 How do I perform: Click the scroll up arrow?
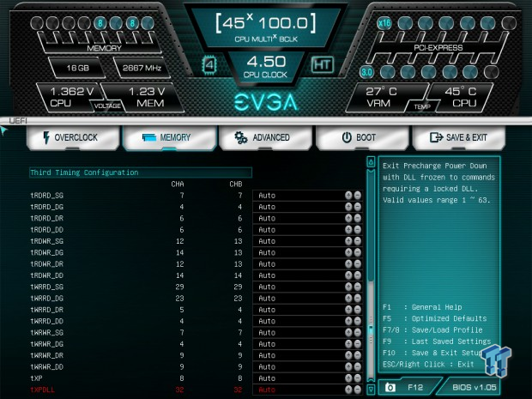click(371, 162)
